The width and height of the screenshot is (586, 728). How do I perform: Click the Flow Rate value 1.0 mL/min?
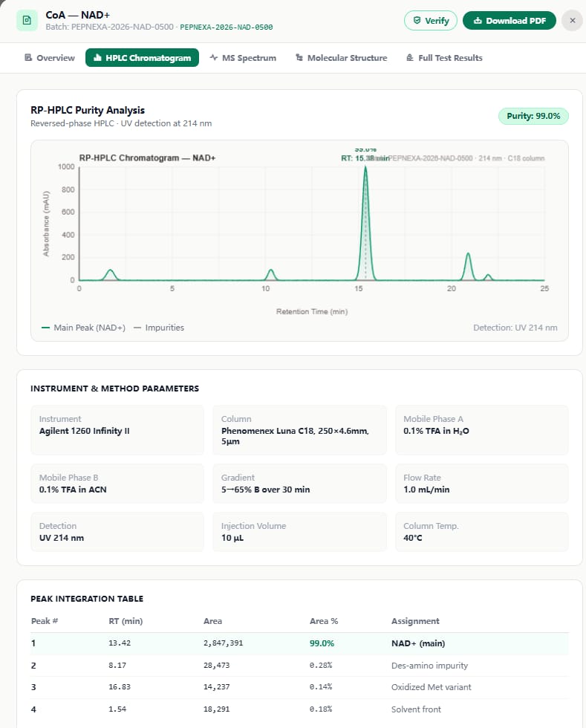pos(426,490)
